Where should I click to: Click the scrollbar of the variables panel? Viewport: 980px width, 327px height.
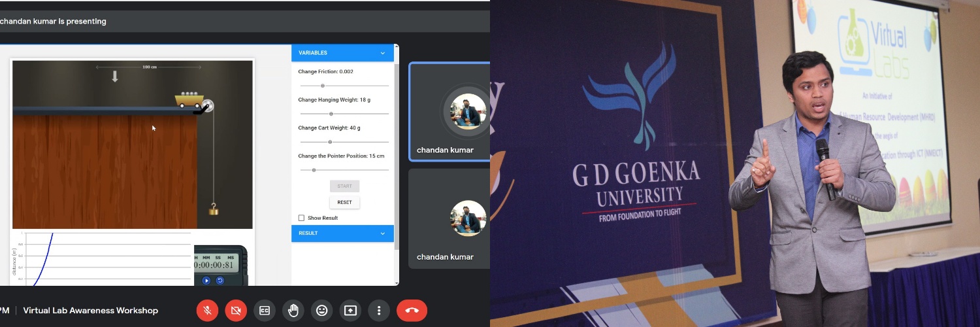coord(396,150)
